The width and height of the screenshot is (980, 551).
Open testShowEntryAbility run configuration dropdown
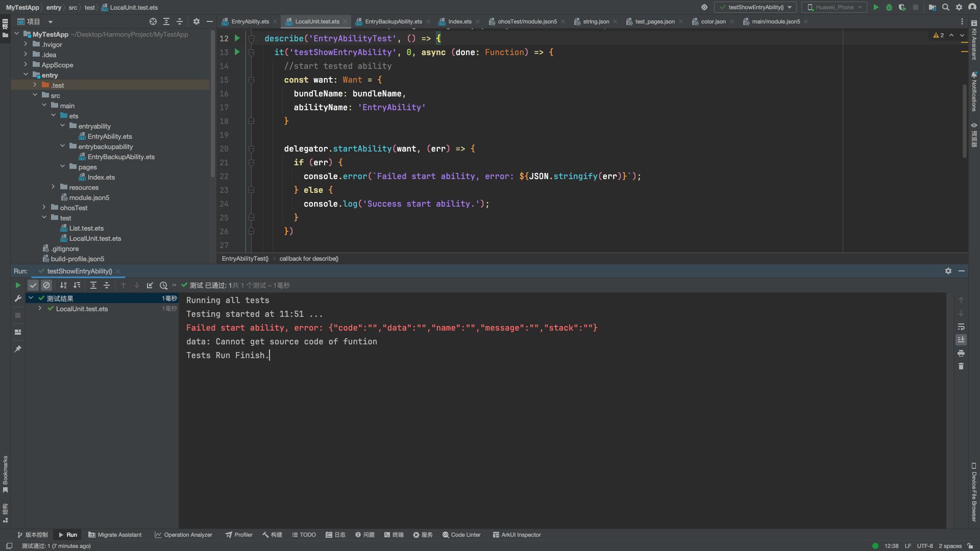pyautogui.click(x=755, y=7)
